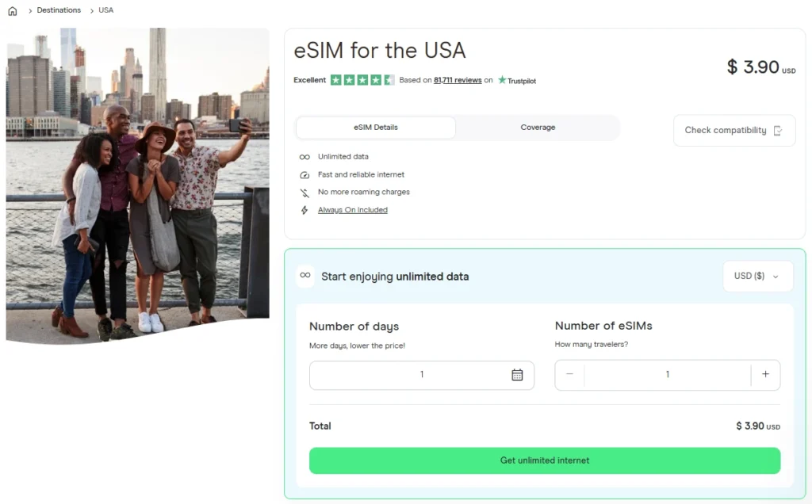
Task: Click the Trustpilot star logo
Action: pyautogui.click(x=502, y=80)
